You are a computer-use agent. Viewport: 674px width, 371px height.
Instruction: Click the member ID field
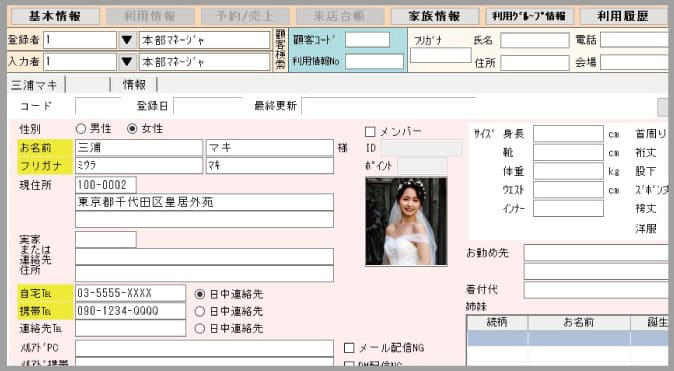click(421, 148)
